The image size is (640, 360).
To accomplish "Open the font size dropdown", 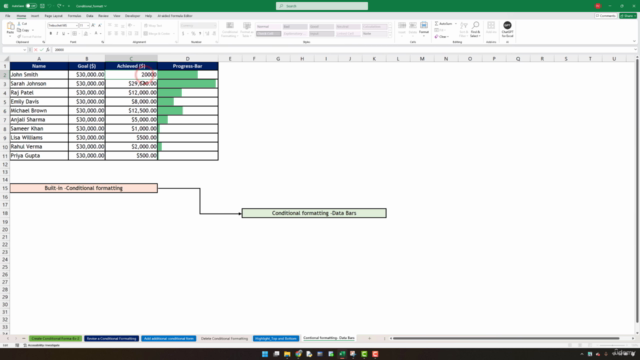I will coord(87,25).
